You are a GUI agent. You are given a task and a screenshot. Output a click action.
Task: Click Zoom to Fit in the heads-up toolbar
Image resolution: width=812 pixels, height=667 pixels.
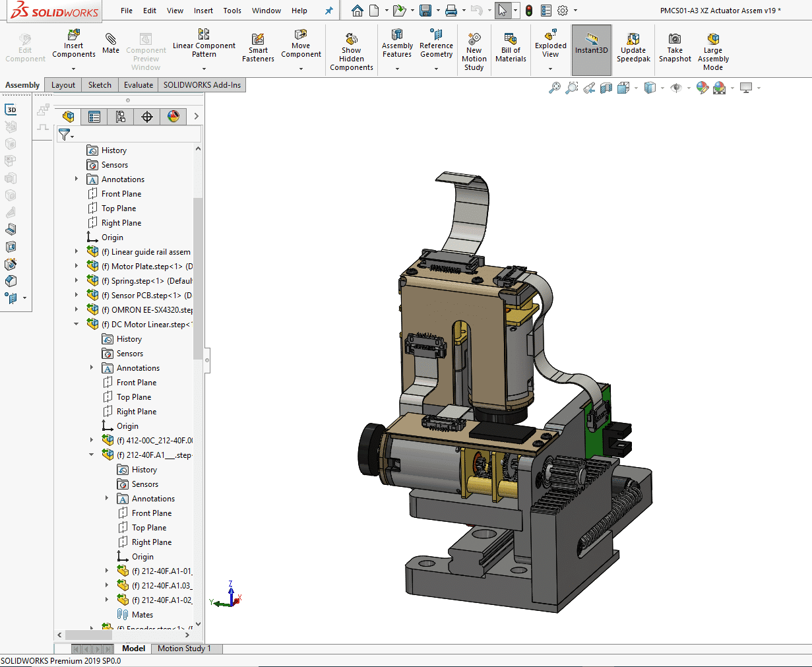(x=554, y=87)
